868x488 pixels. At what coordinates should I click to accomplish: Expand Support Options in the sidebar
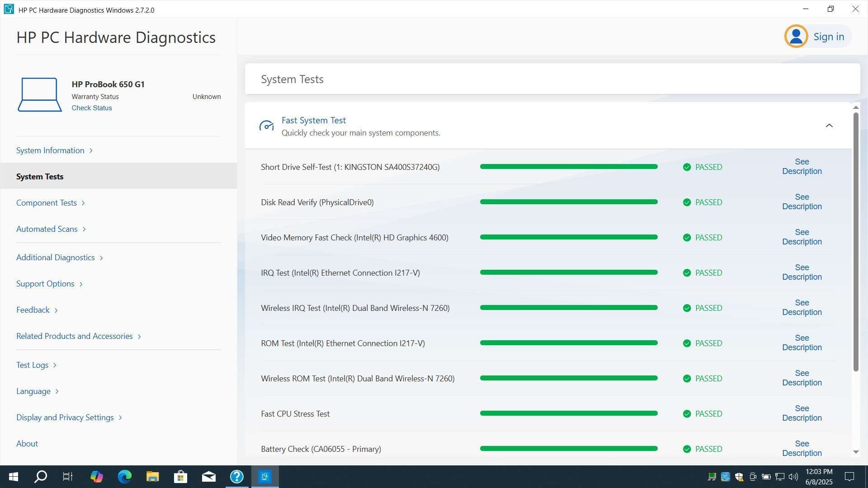[x=49, y=284]
